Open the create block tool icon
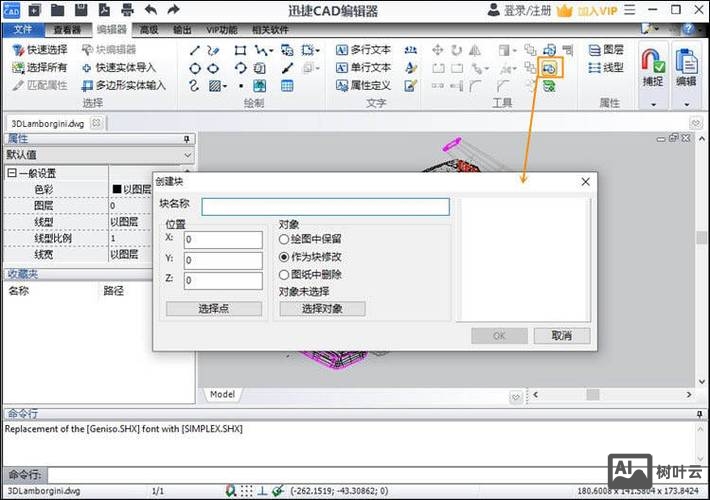Viewport: 710px width, 500px height. tap(550, 68)
